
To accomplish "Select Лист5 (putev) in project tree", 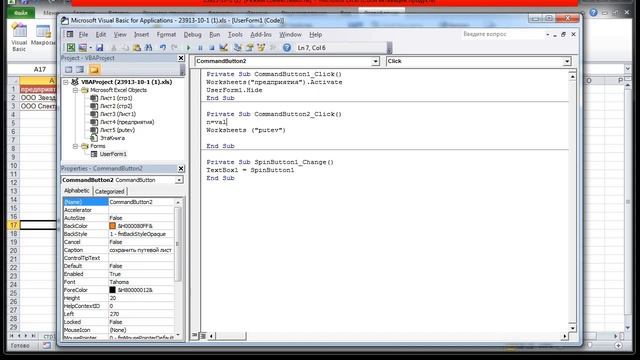I will [117, 130].
